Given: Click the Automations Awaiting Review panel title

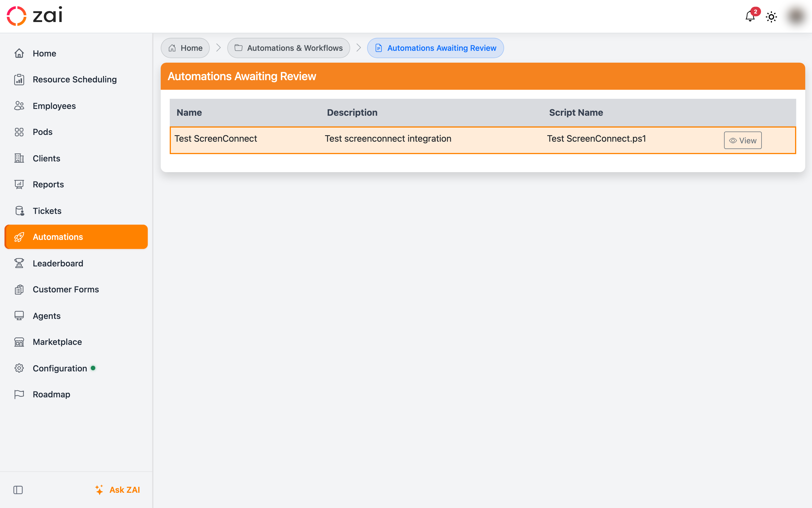Looking at the screenshot, I should pyautogui.click(x=242, y=76).
